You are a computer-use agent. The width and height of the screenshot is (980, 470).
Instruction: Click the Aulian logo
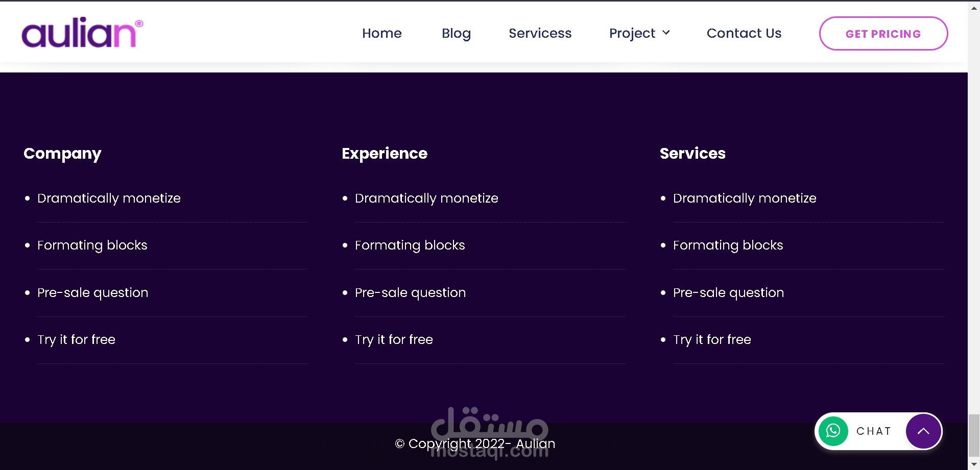tap(82, 33)
